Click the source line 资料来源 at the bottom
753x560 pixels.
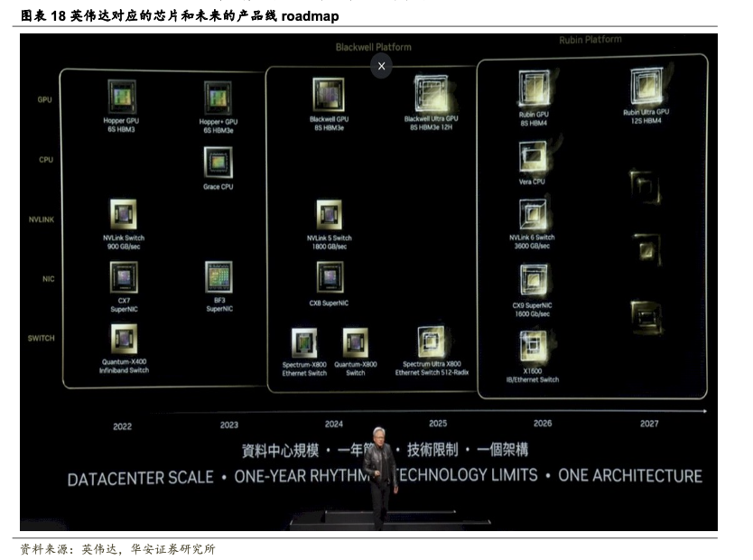tap(117, 549)
